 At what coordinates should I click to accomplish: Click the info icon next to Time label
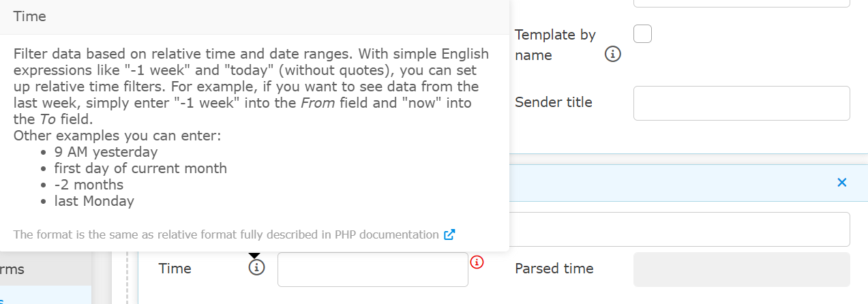tap(256, 268)
